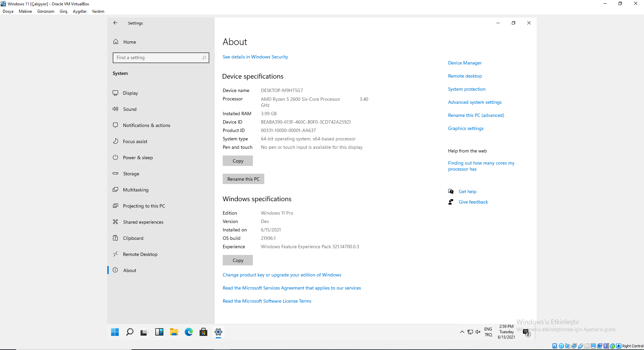
Task: Copy the Windows specifications
Action: pyautogui.click(x=238, y=260)
